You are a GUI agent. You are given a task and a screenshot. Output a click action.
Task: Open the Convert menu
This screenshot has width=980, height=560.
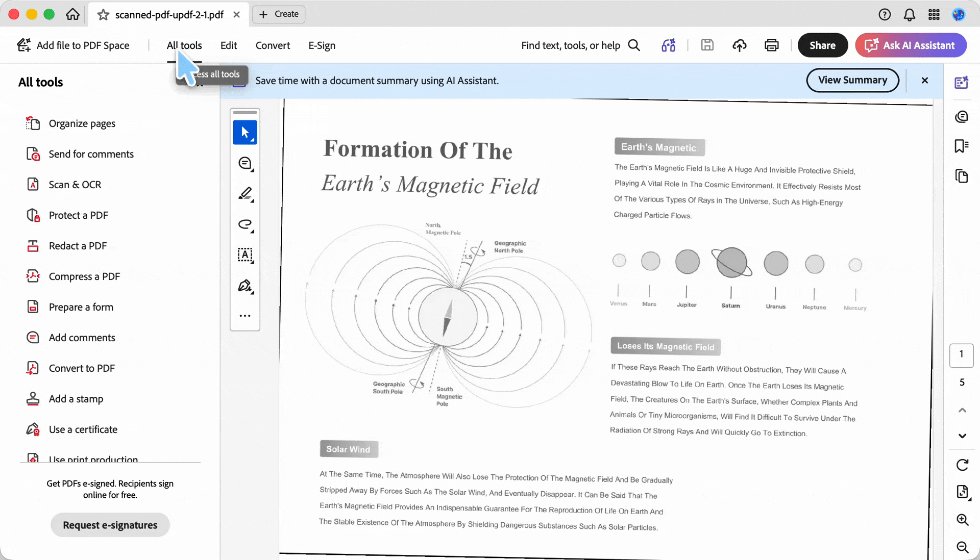273,45
